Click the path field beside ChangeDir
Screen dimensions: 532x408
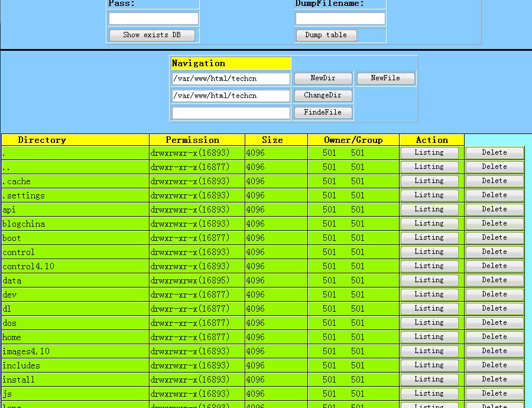click(x=231, y=96)
